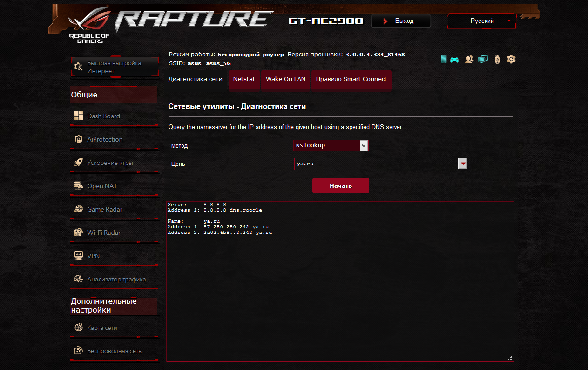
Task: Open Анализатор трафика menu item
Action: (114, 279)
